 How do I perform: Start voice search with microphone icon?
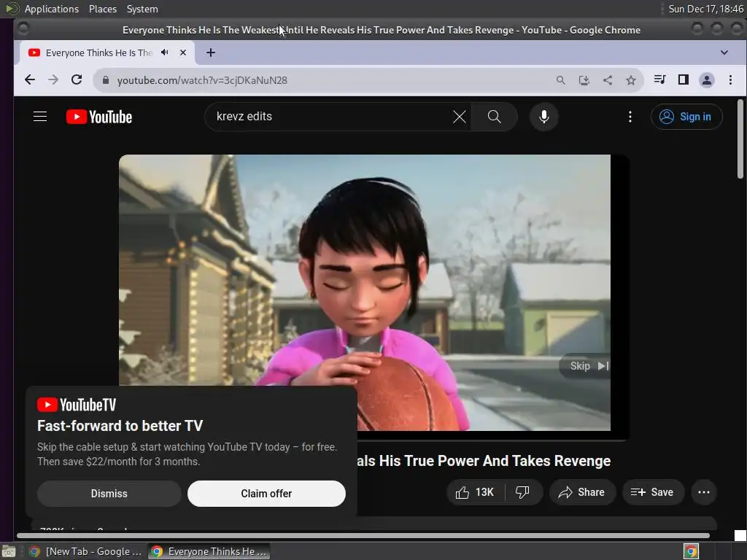pos(543,117)
